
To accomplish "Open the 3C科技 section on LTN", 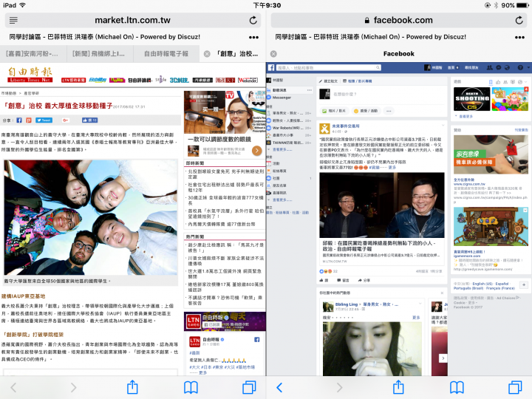I will 179,80.
